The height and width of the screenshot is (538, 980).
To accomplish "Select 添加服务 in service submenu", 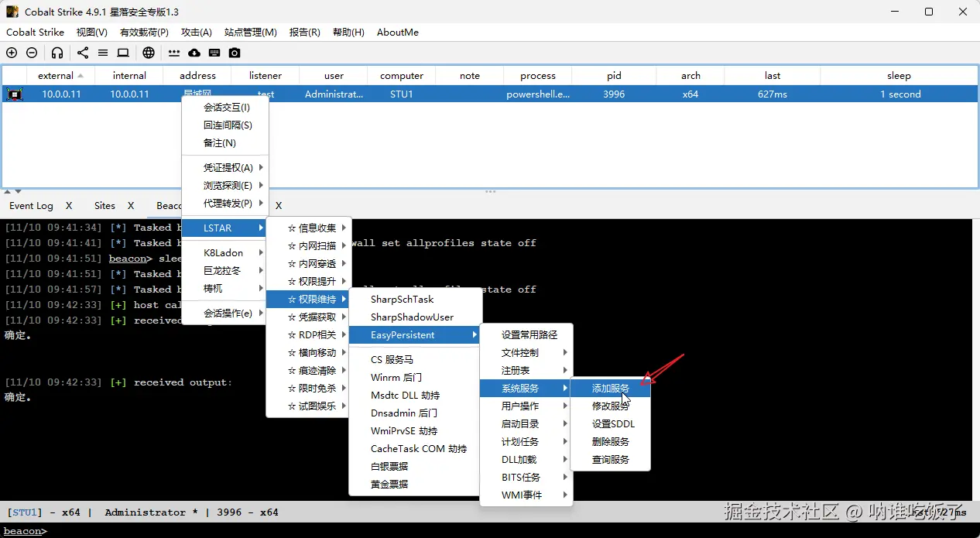I will pyautogui.click(x=611, y=389).
